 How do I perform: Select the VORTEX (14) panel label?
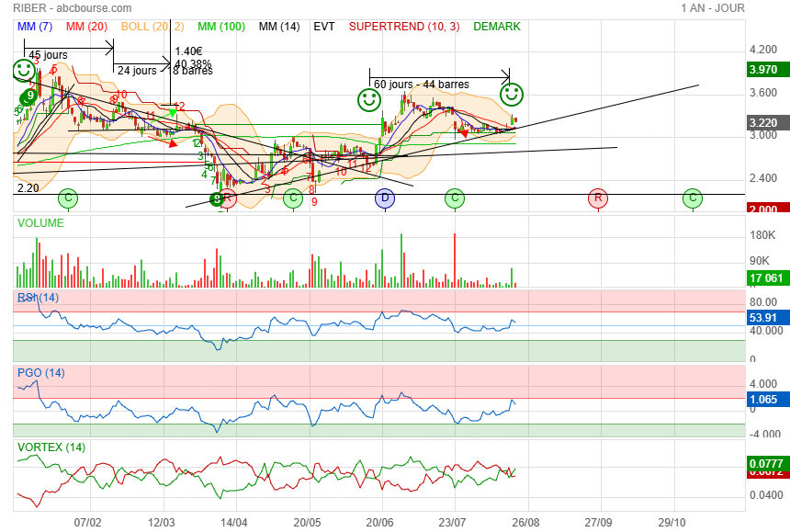[x=51, y=447]
